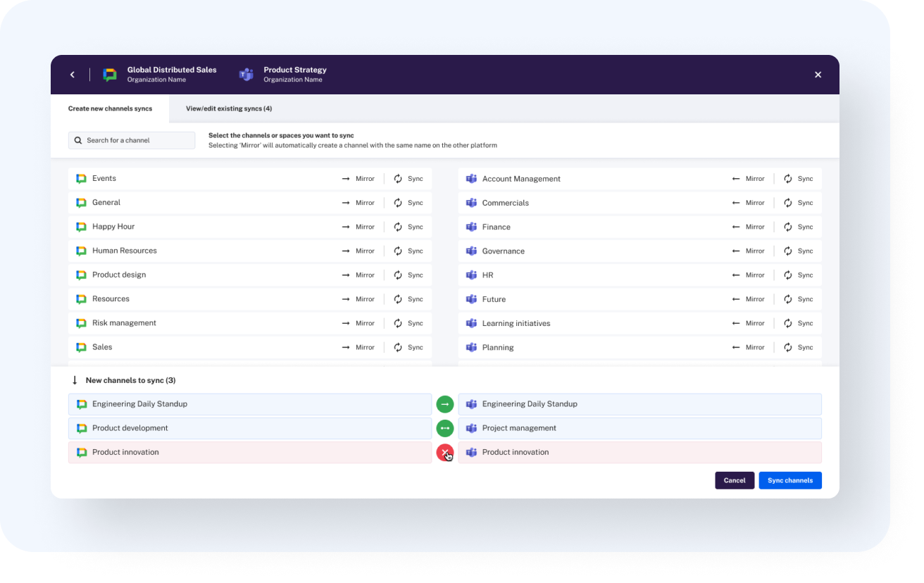Viewport: 924px width, 583px height.
Task: Click the Google Chat icon beside Global Distributed Sales
Action: tap(110, 75)
